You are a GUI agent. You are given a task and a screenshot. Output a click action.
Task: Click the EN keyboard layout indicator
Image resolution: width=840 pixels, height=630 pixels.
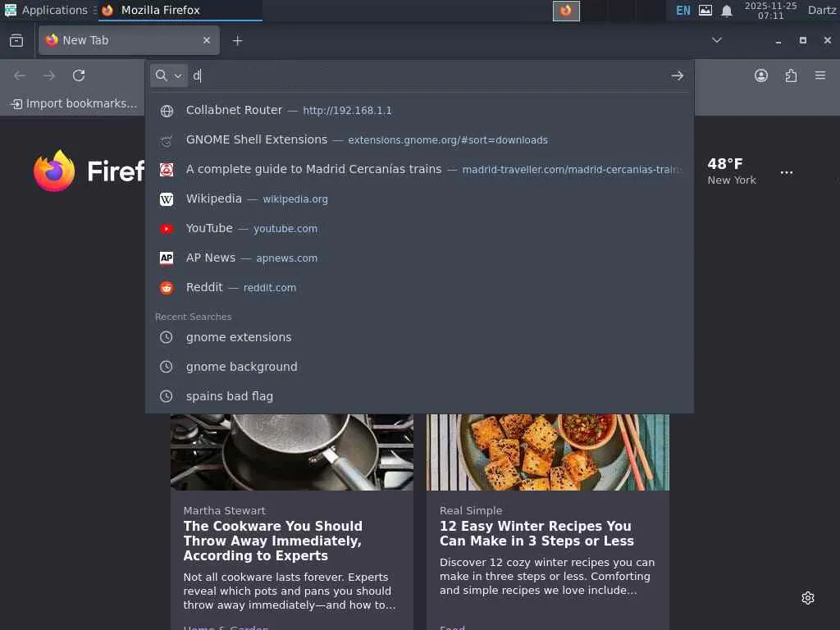pos(683,10)
